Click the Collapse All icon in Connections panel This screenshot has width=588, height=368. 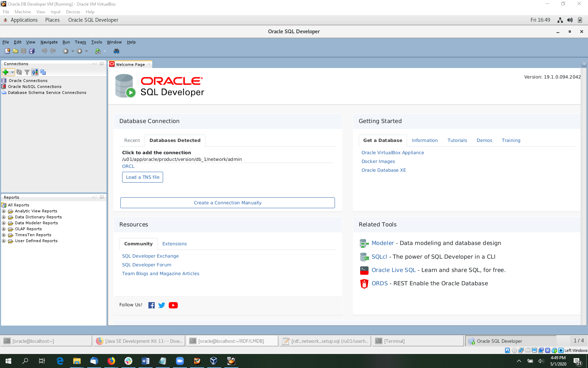(43, 72)
